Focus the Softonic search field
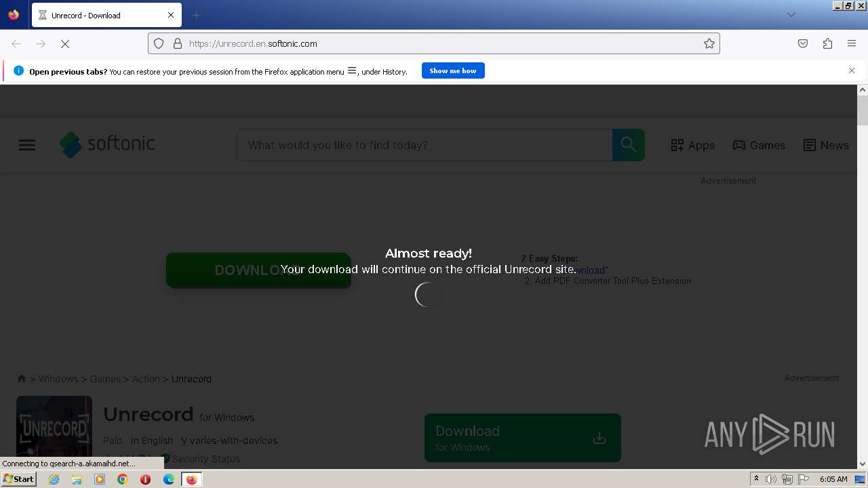This screenshot has width=868, height=488. coord(425,145)
